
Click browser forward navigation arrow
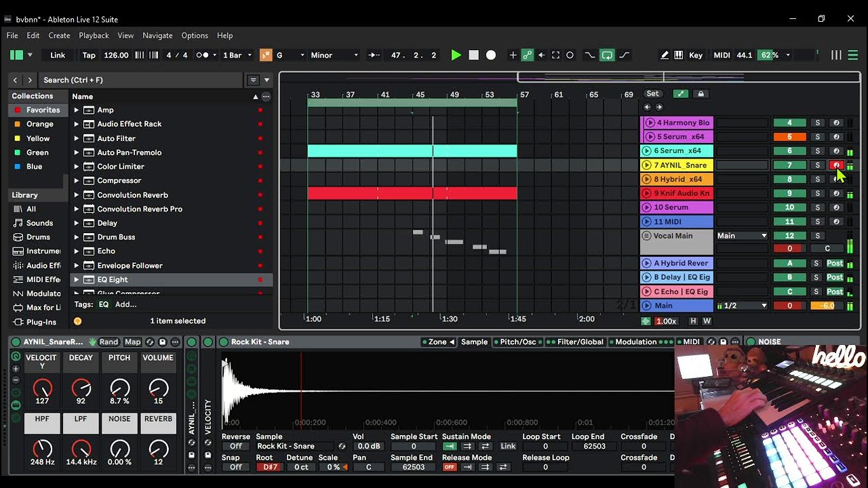click(29, 80)
